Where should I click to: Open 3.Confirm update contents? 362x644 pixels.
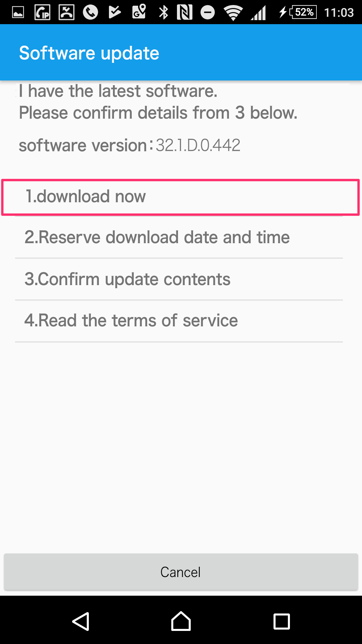tap(179, 279)
